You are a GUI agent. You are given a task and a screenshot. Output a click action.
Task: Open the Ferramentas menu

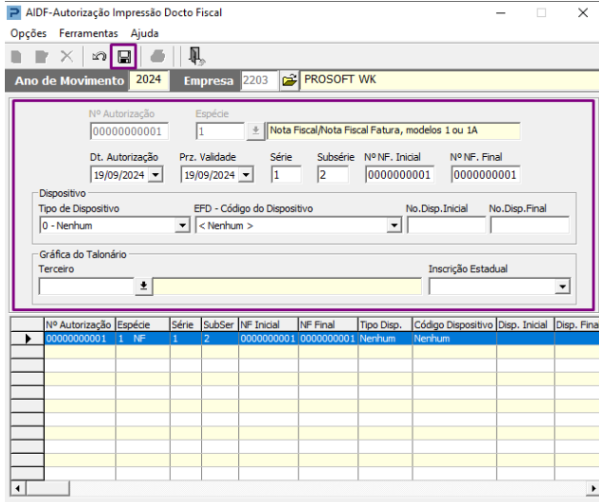pyautogui.click(x=89, y=34)
